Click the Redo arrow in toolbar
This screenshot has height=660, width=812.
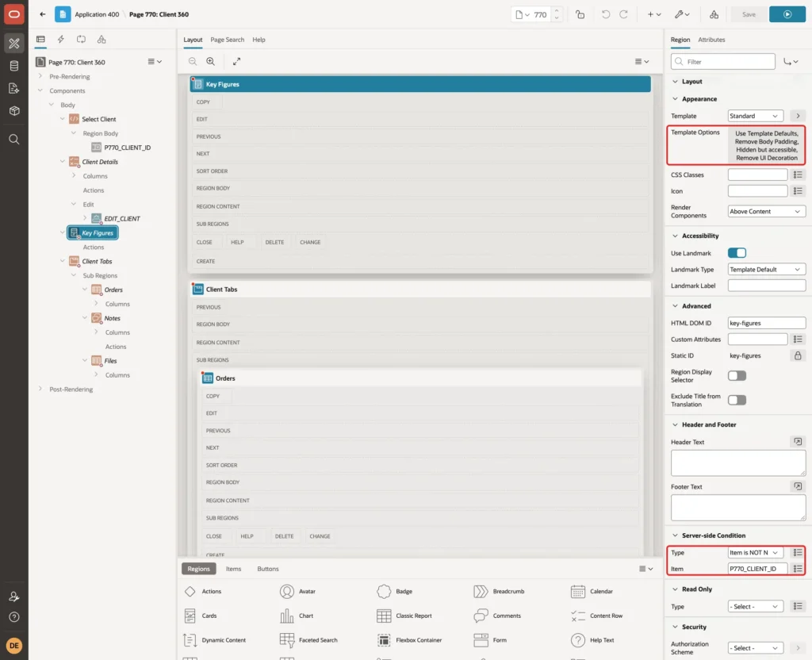coord(623,14)
